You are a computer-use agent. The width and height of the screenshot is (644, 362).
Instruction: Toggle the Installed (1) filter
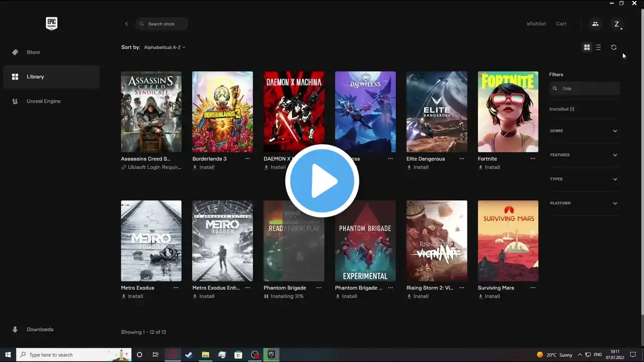tap(562, 109)
